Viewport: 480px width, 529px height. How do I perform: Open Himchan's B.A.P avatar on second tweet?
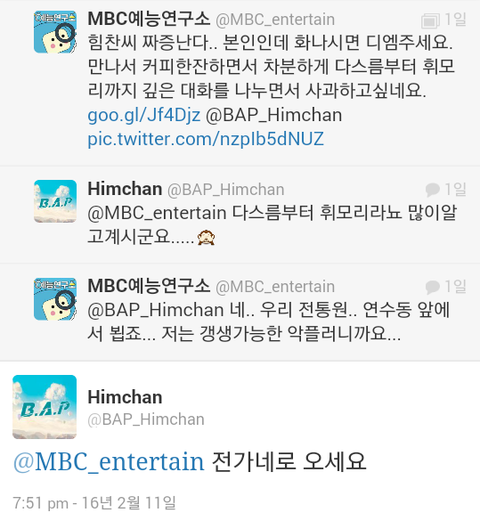pos(55,201)
